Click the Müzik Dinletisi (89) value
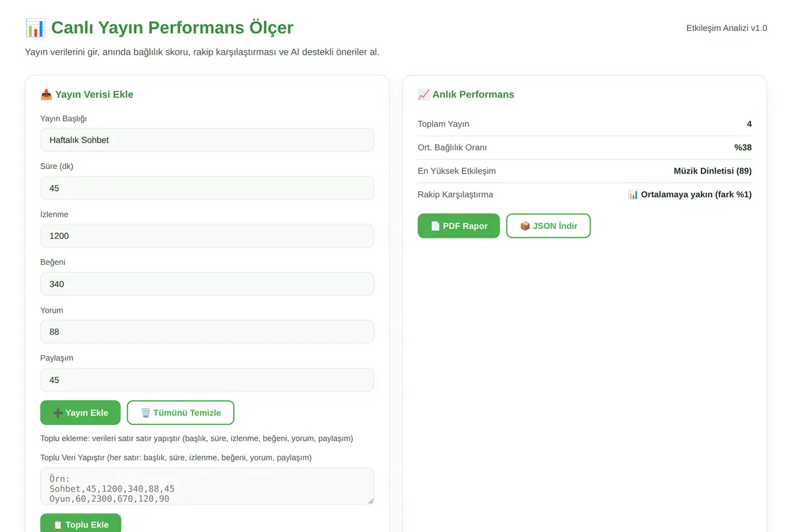The width and height of the screenshot is (792, 532). pyautogui.click(x=713, y=171)
